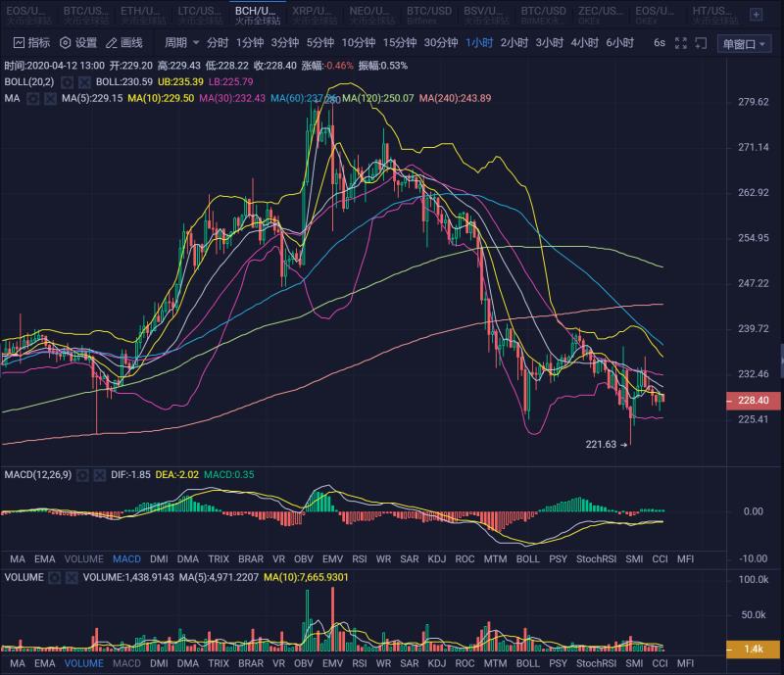Select StochRSI in the MACD panel's indicator row
784x675 pixels.
click(596, 559)
